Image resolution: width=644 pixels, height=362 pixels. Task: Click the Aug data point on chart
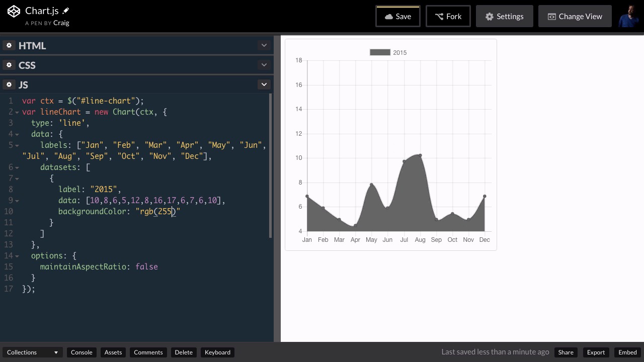click(x=420, y=156)
